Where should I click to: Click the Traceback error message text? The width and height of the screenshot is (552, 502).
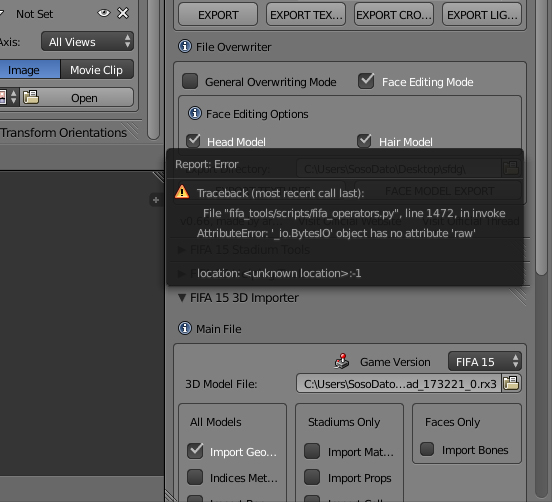pos(280,193)
